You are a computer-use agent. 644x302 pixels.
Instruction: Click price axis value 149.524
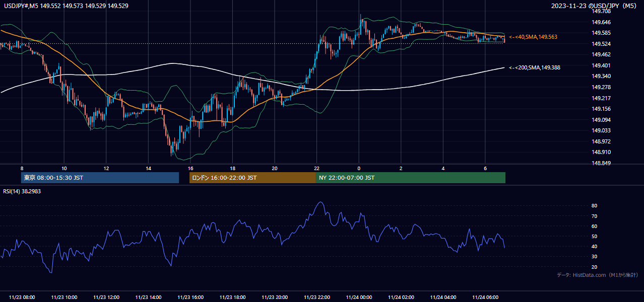(x=601, y=44)
